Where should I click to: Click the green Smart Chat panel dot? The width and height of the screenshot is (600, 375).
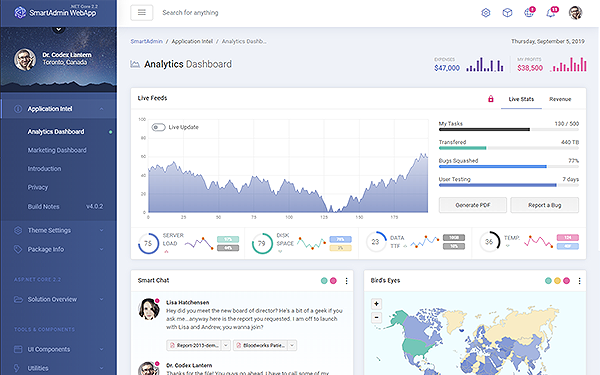click(x=324, y=281)
